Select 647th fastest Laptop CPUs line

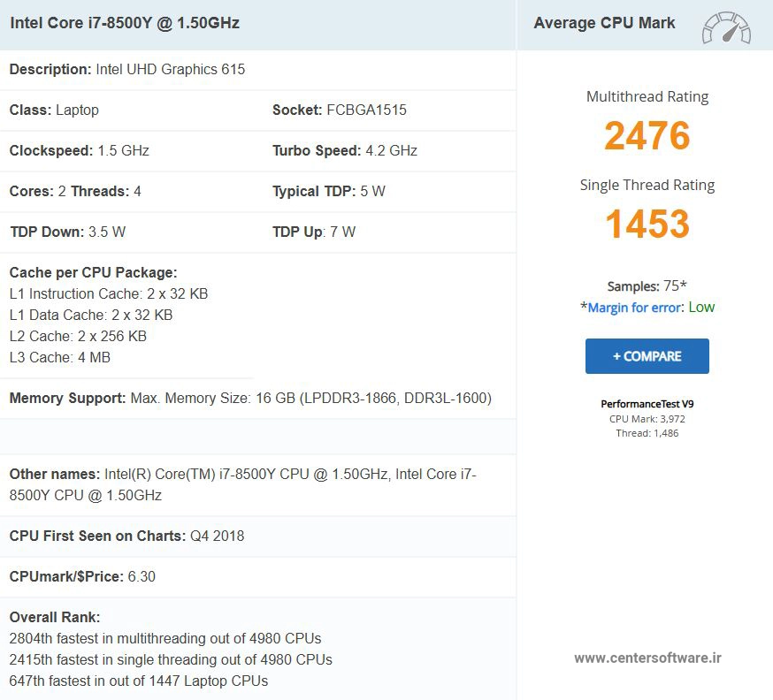pos(139,681)
